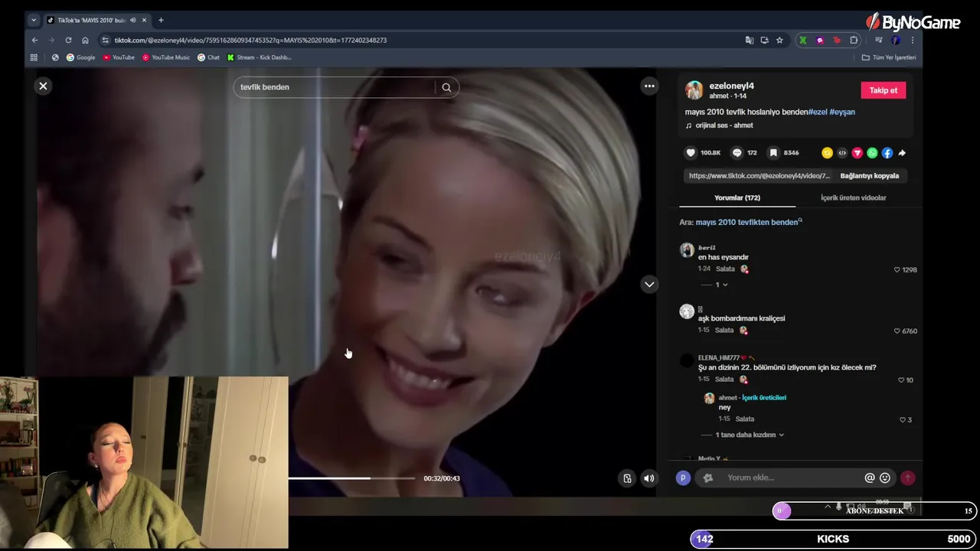Open the YouTube bookmark
The width and height of the screenshot is (980, 551).
[118, 57]
